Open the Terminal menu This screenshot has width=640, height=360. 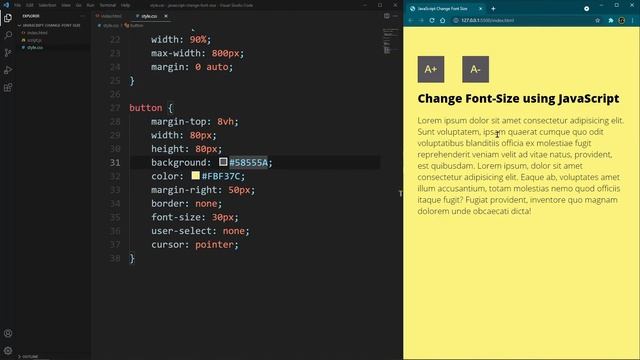click(x=108, y=5)
